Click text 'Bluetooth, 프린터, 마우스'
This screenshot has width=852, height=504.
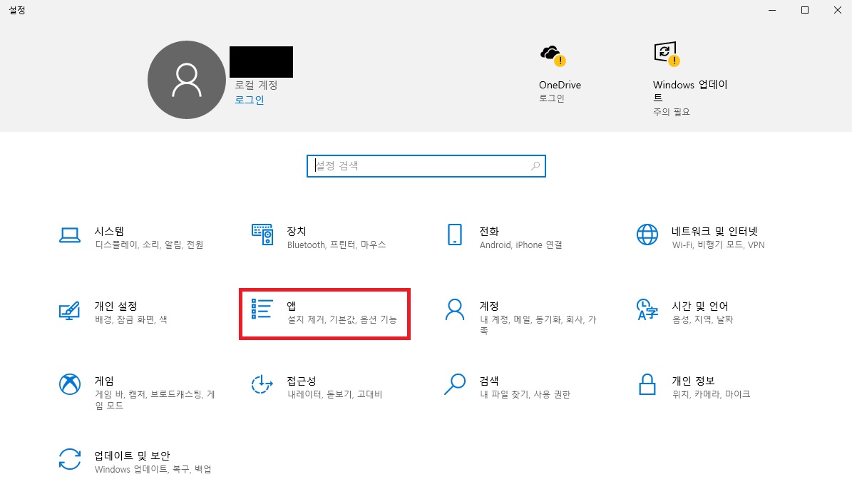coord(337,245)
